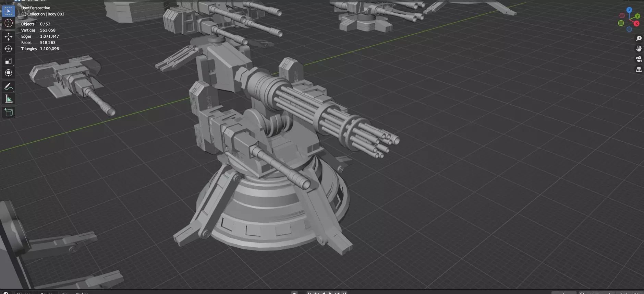
Task: Click the Vertices '561,058' value
Action: click(48, 30)
